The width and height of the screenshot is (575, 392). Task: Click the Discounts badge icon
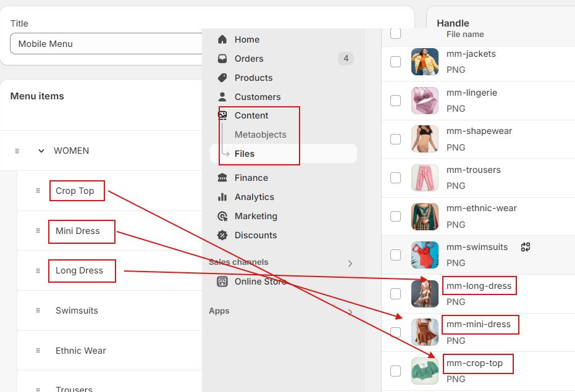click(222, 235)
